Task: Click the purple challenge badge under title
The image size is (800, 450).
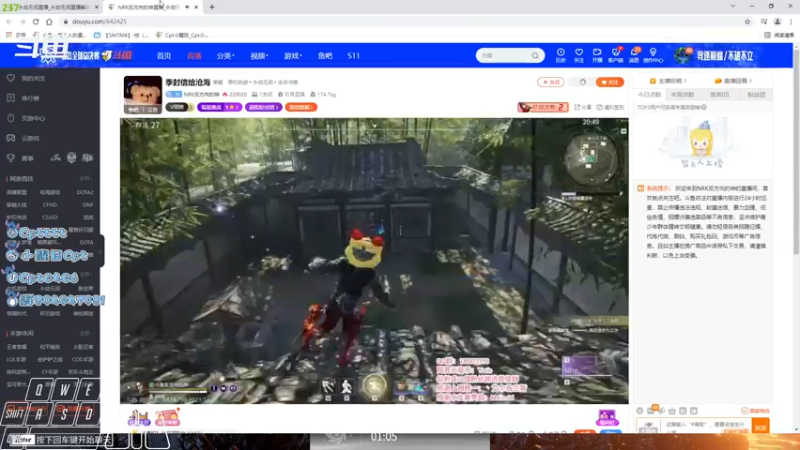Action: click(219, 107)
